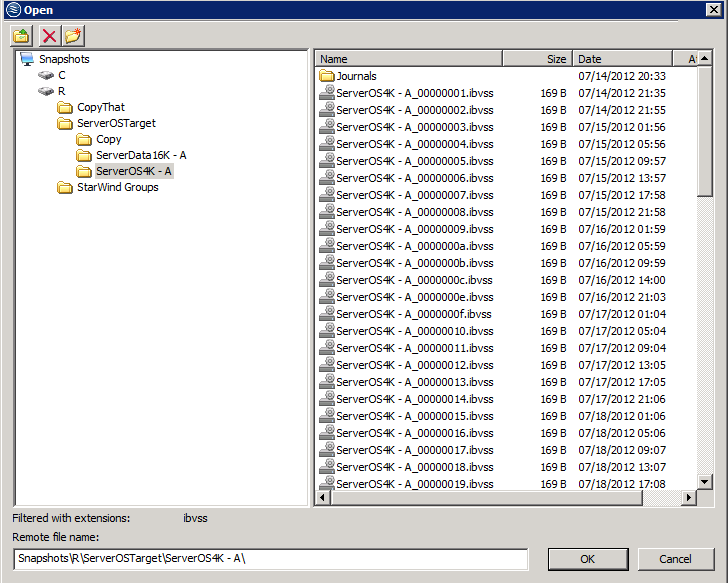Dismiss the dialog with Cancel button
This screenshot has height=583, width=728.
pyautogui.click(x=676, y=559)
